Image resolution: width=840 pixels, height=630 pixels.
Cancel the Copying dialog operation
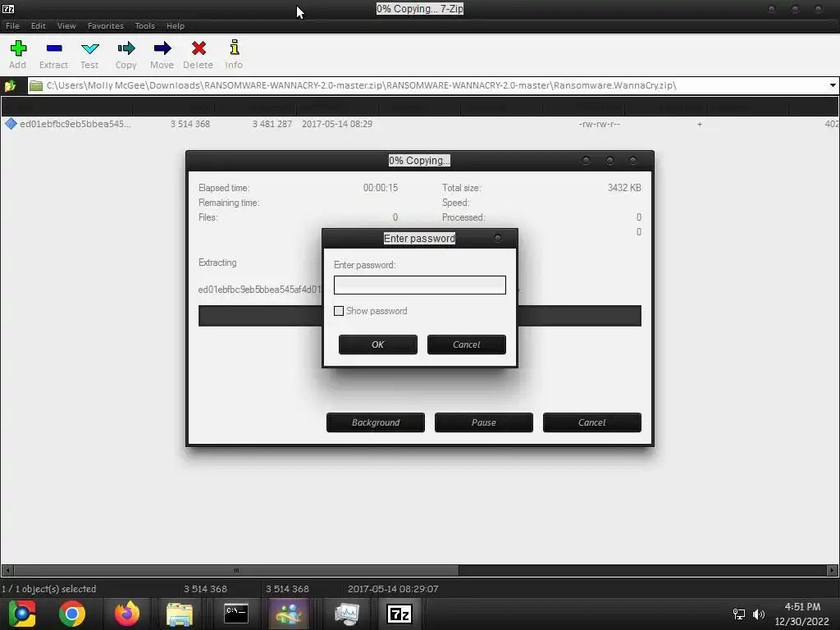tap(592, 422)
